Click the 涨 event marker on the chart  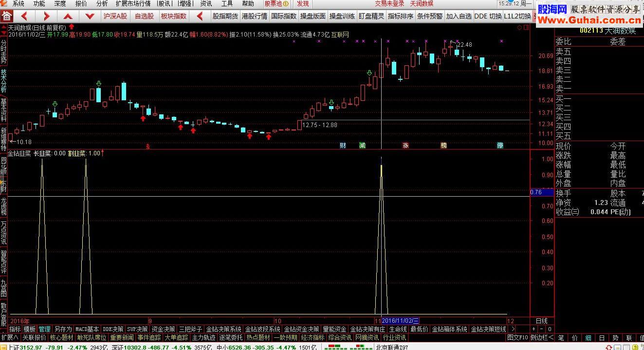405,145
